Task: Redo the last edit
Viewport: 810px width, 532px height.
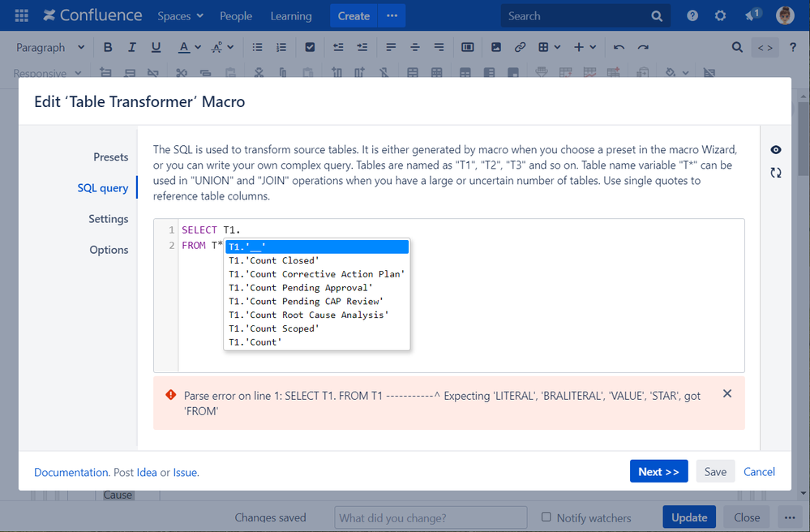Action: 643,48
